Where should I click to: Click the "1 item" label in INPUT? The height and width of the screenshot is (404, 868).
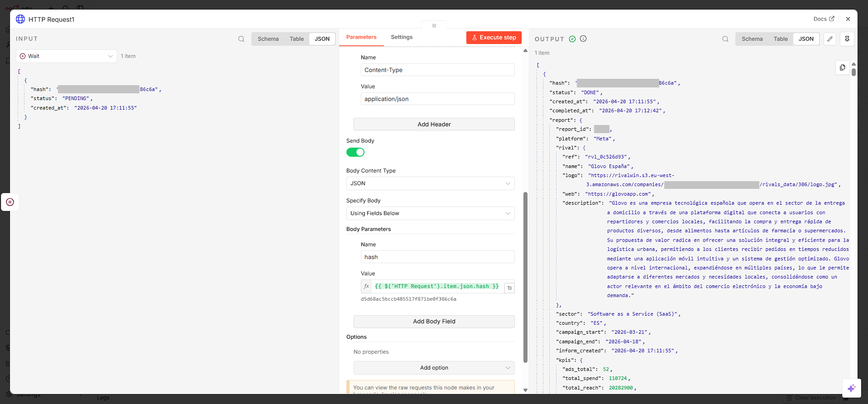pyautogui.click(x=128, y=56)
